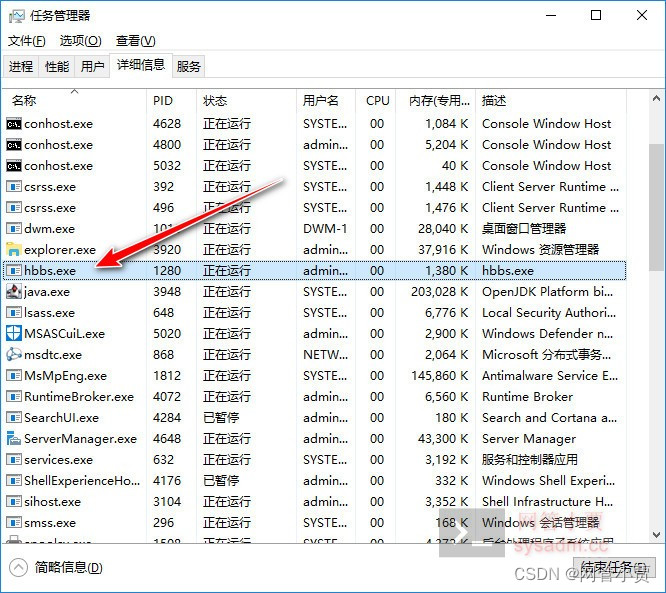
Task: Select the hbbs.exe row name
Action: coord(50,271)
